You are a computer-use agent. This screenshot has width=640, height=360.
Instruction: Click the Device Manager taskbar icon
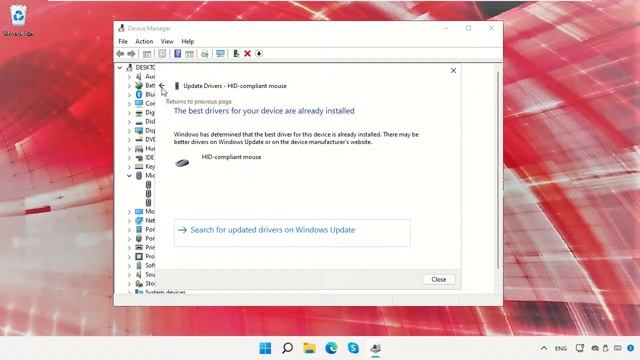coord(376,348)
